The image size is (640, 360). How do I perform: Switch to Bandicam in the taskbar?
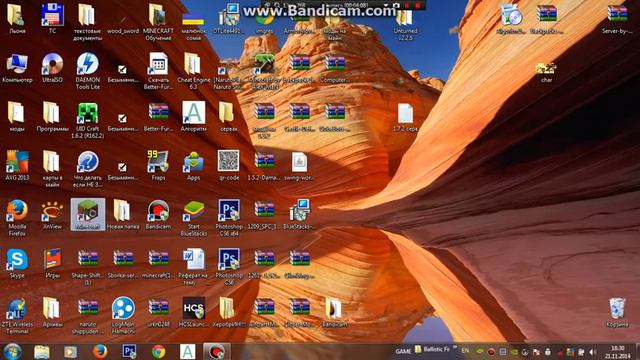pyautogui.click(x=216, y=351)
